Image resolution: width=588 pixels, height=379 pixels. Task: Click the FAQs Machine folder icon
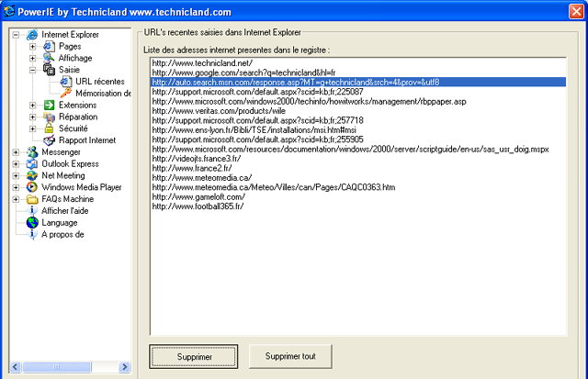(32, 199)
